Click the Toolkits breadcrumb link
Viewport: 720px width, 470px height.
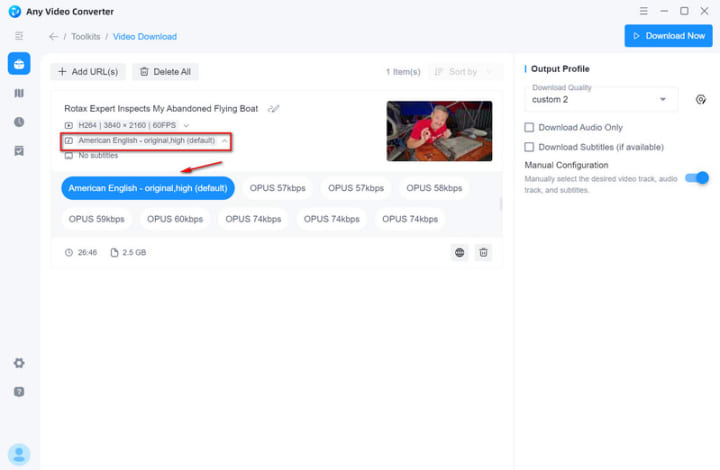[x=85, y=36]
